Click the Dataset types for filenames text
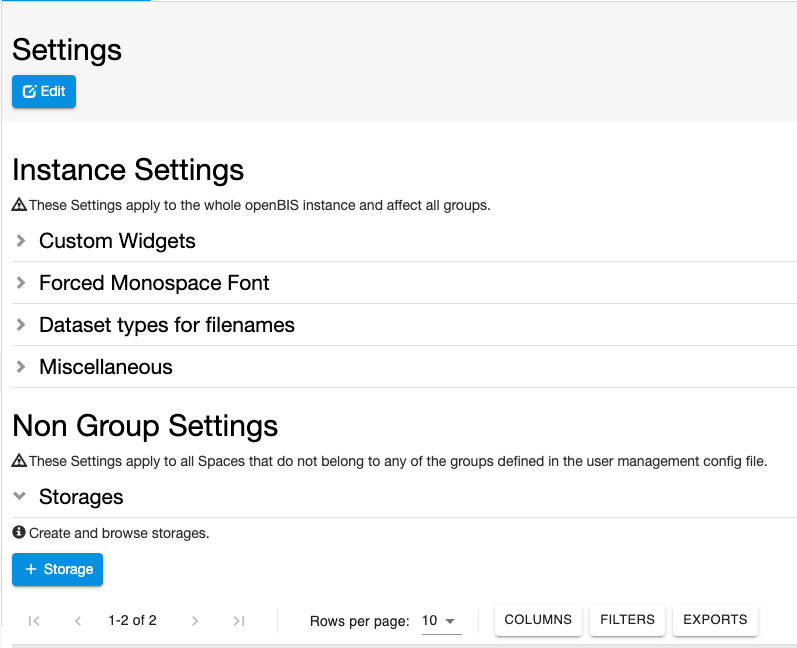 point(167,325)
